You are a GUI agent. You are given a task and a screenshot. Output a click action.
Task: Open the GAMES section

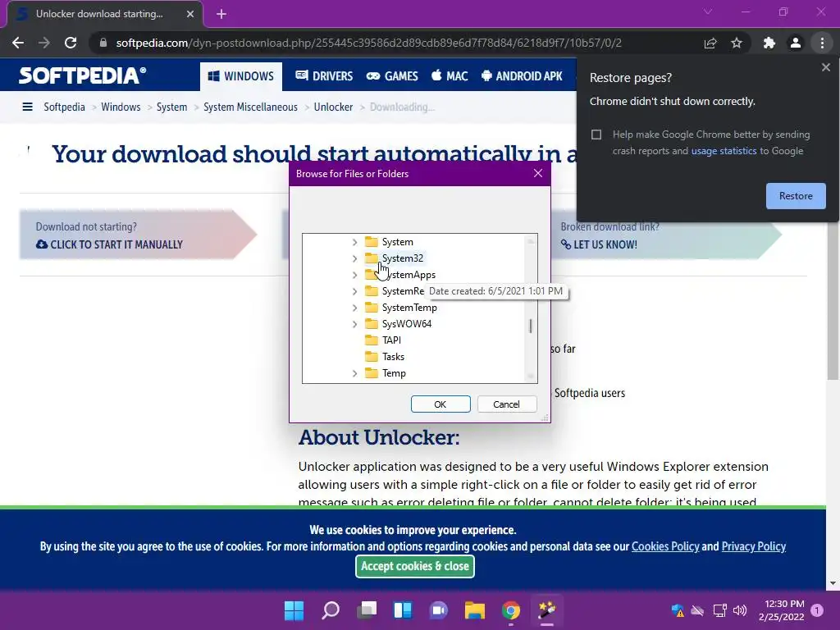(x=392, y=76)
